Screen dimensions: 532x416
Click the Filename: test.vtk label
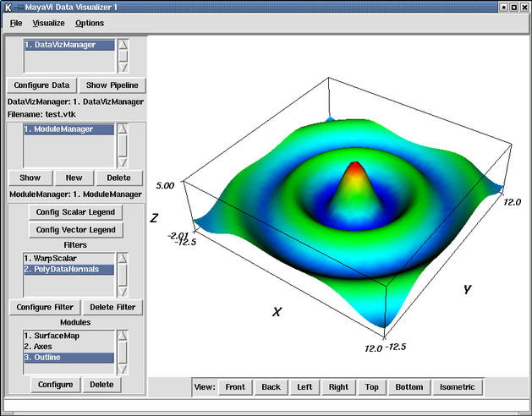click(41, 114)
